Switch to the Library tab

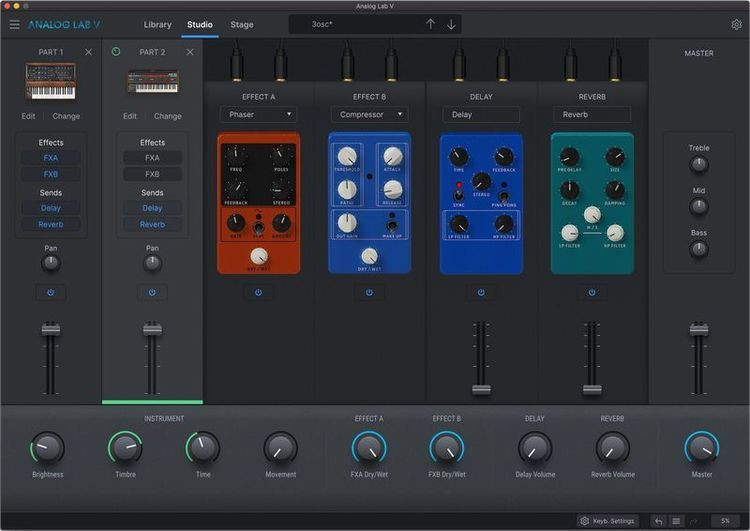tap(157, 24)
